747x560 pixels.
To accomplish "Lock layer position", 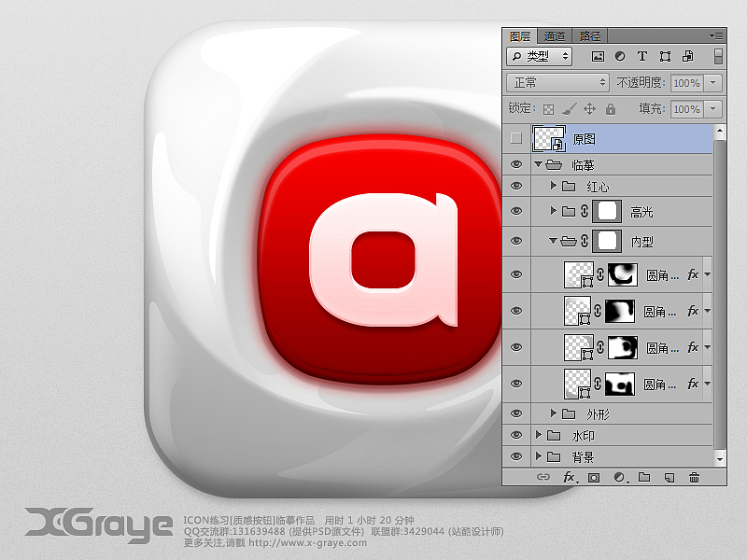I will [589, 109].
